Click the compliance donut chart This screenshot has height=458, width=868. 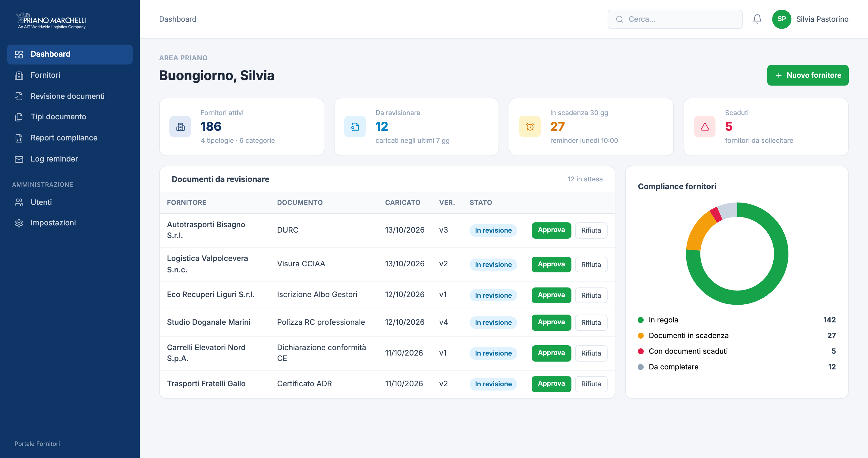click(x=737, y=254)
